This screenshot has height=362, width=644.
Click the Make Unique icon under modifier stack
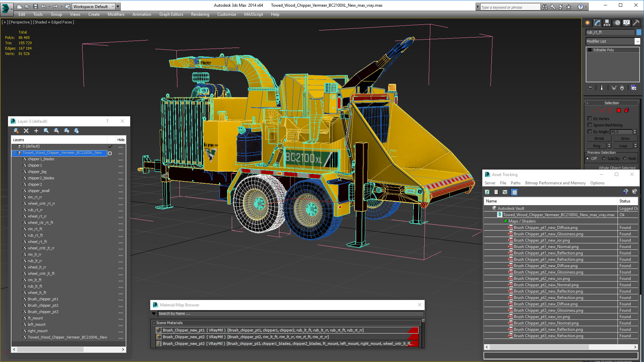pos(614,88)
